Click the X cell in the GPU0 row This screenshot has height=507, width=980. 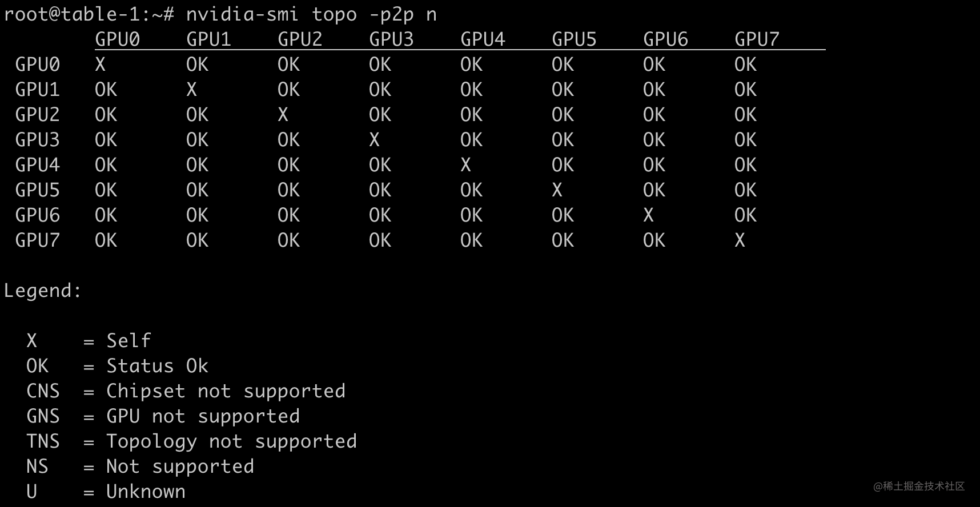(x=101, y=65)
